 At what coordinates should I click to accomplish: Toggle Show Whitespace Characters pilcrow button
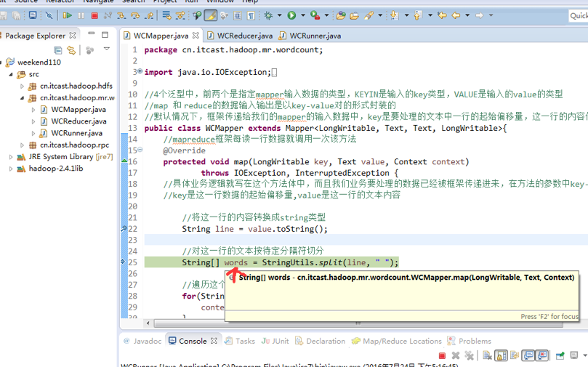pyautogui.click(x=251, y=15)
